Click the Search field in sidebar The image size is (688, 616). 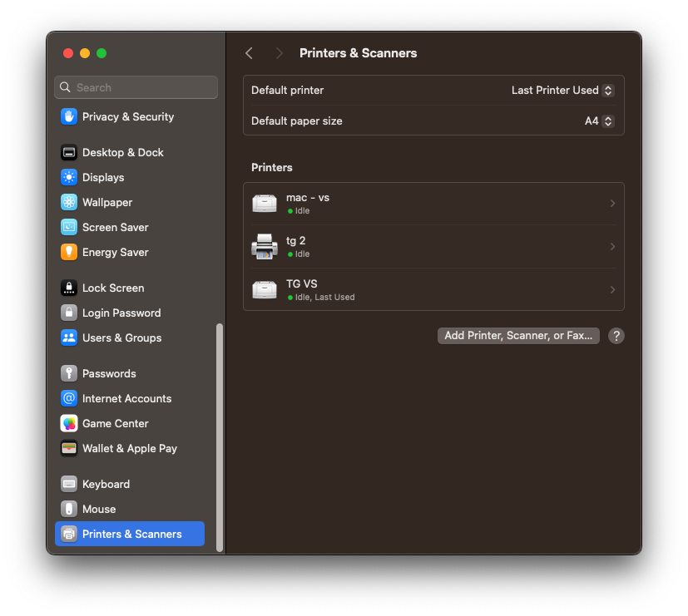(x=136, y=87)
